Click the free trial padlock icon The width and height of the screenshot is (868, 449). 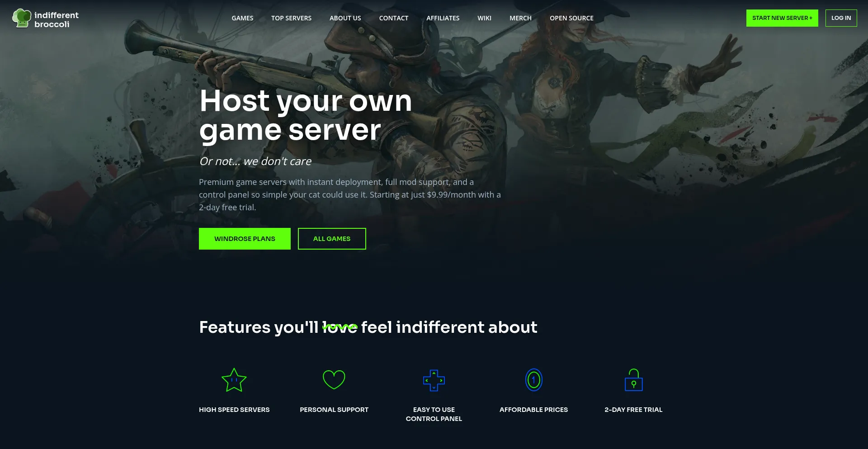634,380
